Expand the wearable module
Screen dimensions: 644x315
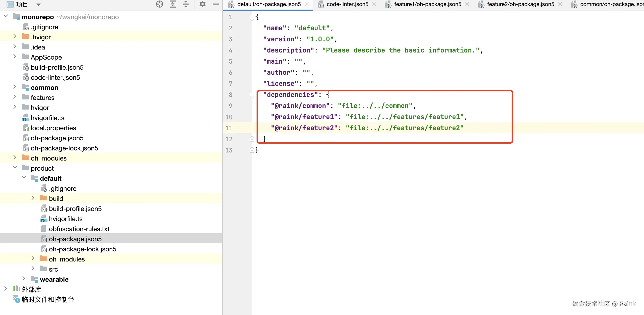24,278
